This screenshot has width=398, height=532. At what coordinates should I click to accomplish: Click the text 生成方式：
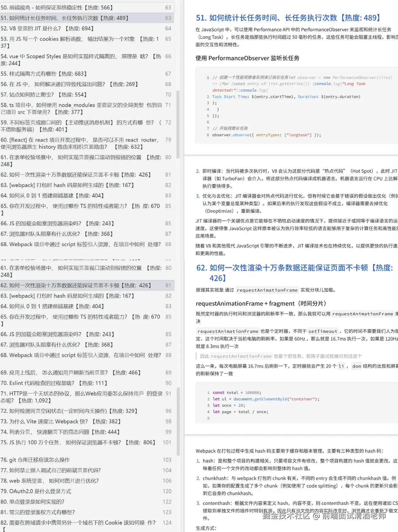click(206, 528)
